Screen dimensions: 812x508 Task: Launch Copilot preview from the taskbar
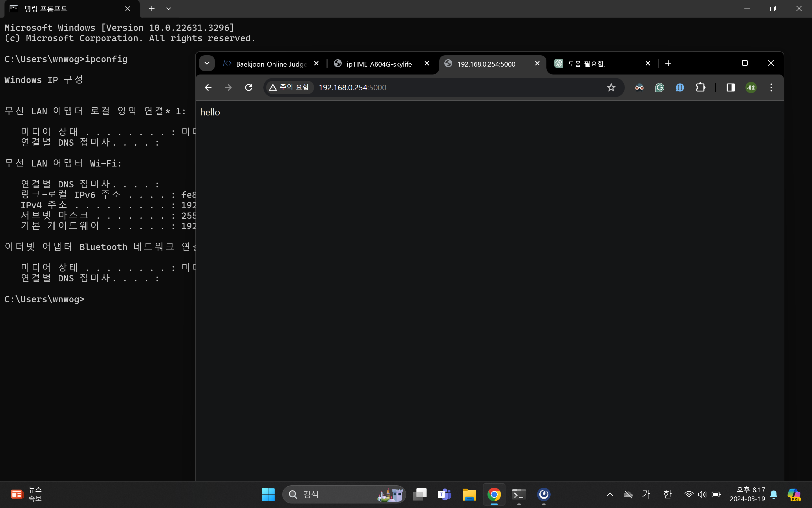click(x=794, y=494)
